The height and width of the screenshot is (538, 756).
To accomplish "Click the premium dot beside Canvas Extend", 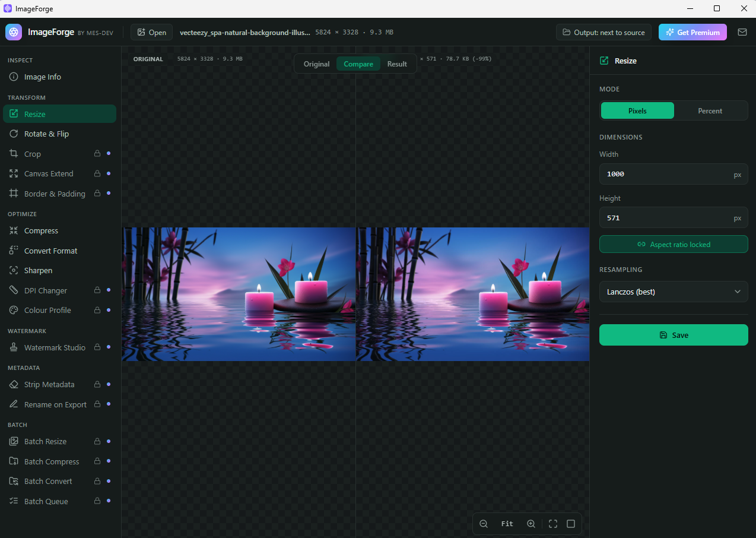I will click(x=108, y=174).
